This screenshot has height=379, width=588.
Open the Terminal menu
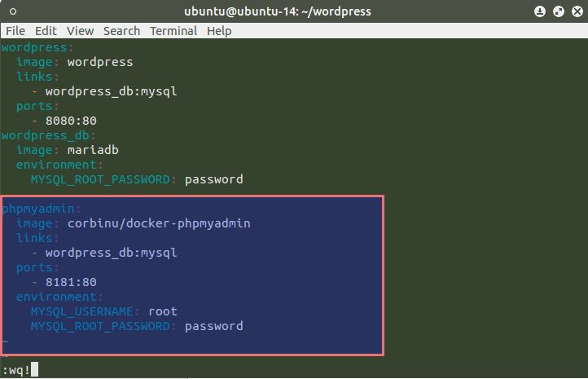click(x=173, y=31)
